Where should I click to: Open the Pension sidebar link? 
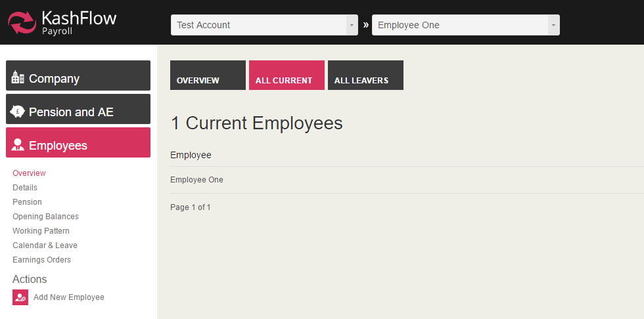(27, 202)
